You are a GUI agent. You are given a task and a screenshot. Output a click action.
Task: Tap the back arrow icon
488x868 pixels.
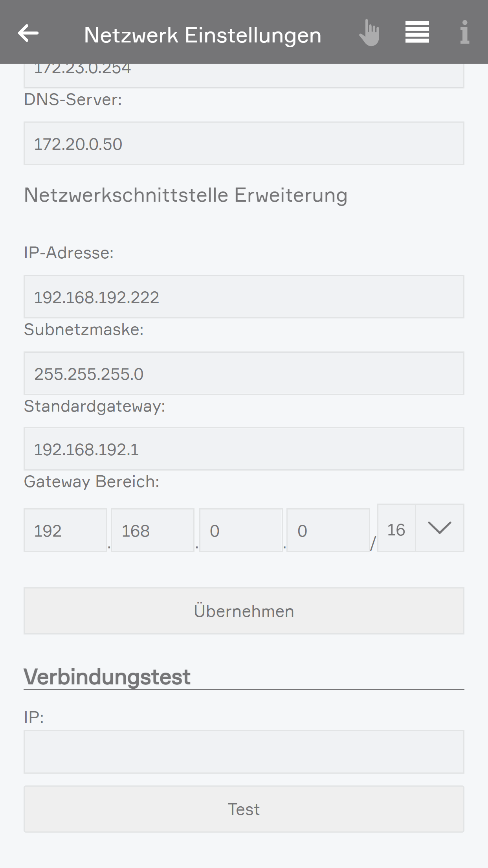(28, 33)
